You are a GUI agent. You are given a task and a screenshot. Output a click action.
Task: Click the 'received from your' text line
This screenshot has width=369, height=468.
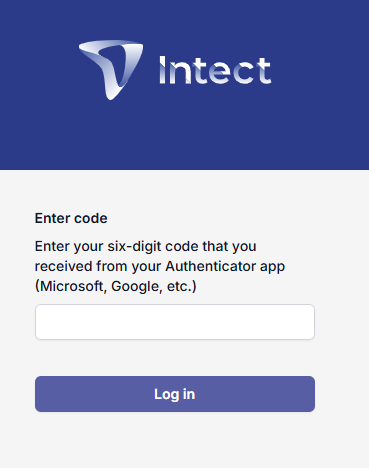(98, 266)
